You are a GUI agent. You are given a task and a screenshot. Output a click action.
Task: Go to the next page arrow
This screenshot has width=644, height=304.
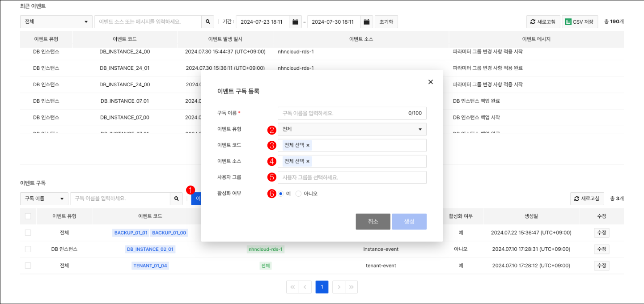[339, 287]
